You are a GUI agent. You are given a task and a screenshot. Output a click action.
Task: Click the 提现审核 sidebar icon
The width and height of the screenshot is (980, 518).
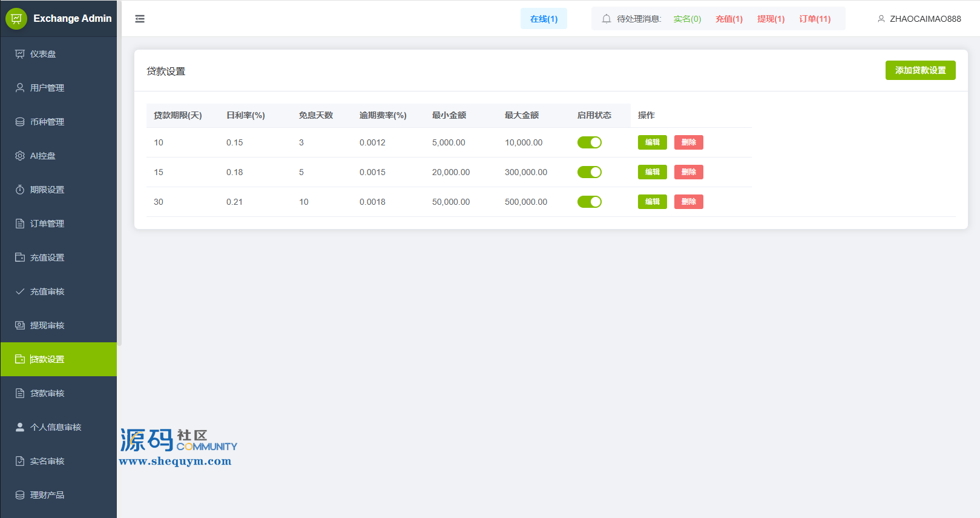click(20, 325)
